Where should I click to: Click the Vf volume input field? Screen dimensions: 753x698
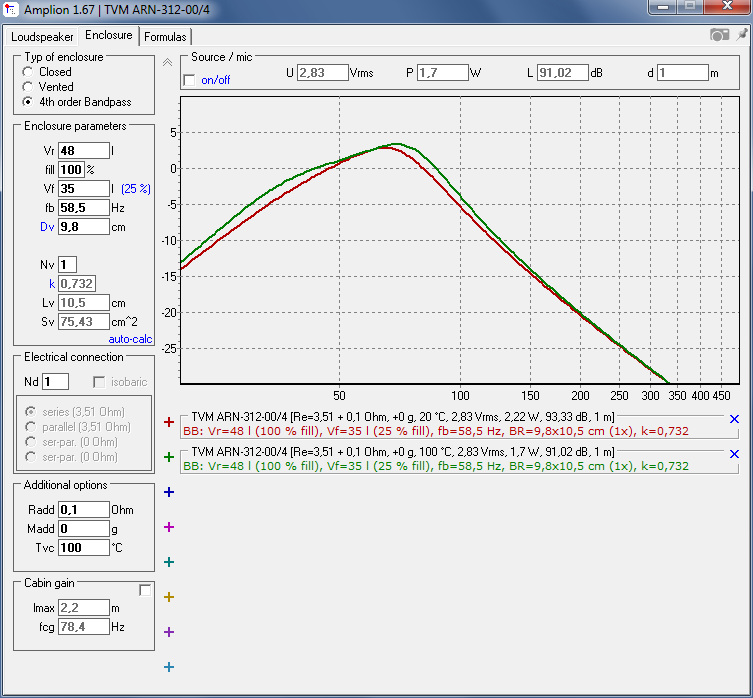click(84, 188)
